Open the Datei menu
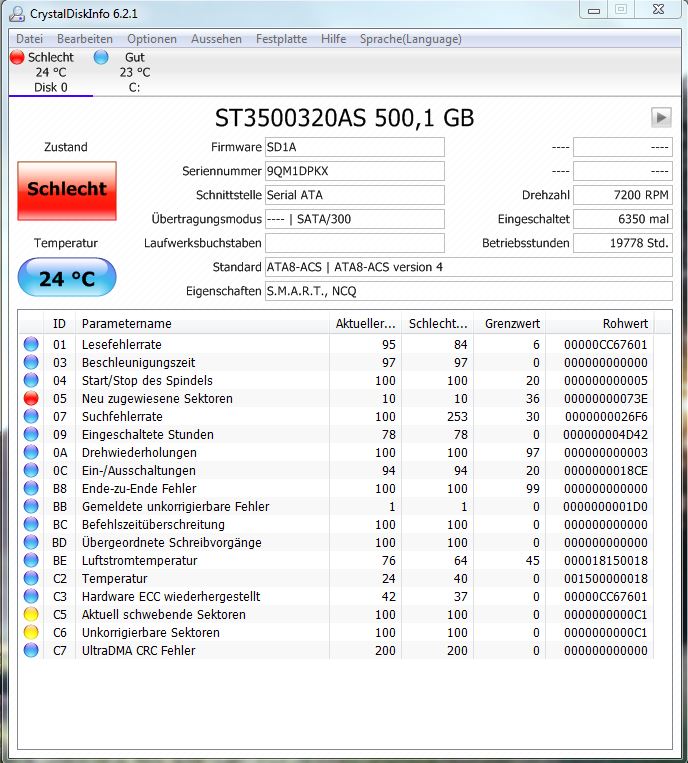The width and height of the screenshot is (688, 763). pos(29,39)
